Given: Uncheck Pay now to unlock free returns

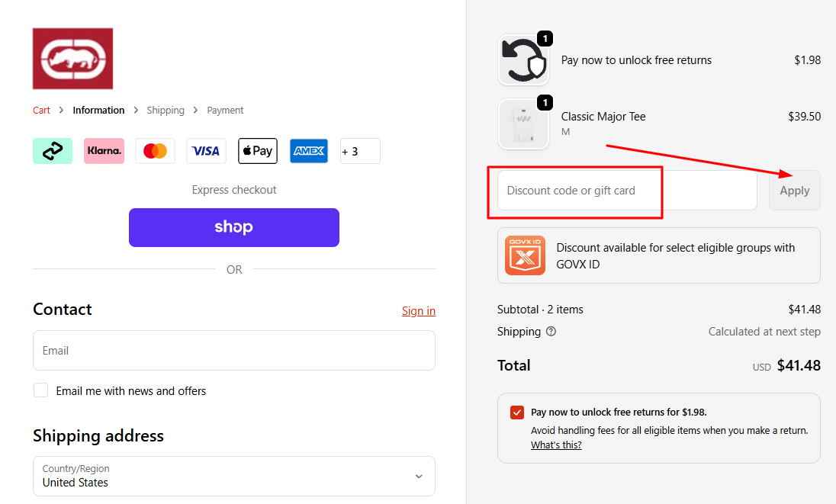Looking at the screenshot, I should [x=517, y=412].
